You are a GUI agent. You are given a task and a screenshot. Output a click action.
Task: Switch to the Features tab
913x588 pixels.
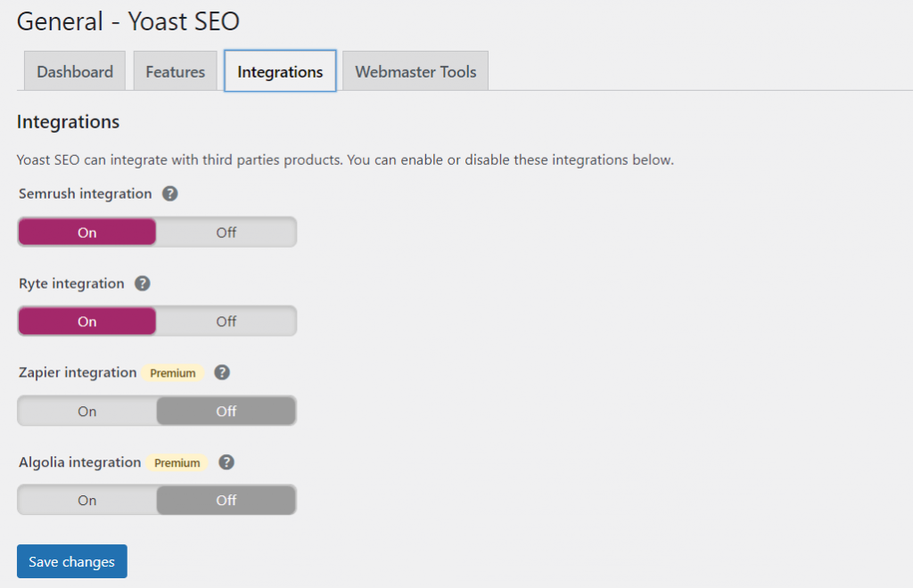pyautogui.click(x=176, y=71)
